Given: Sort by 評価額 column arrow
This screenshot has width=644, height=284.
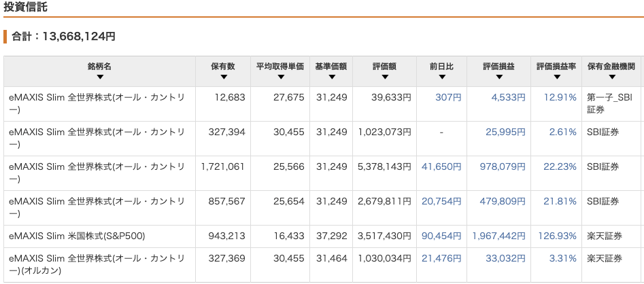Looking at the screenshot, I should coord(384,77).
